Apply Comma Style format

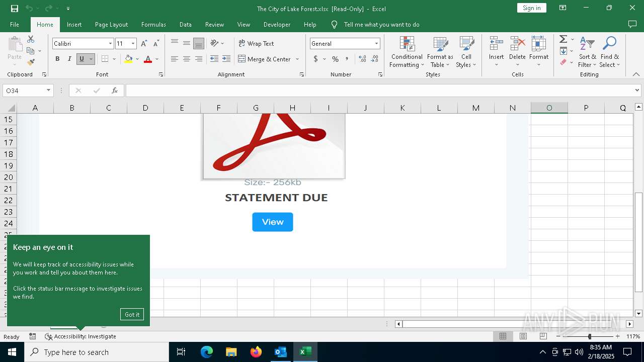click(x=347, y=59)
